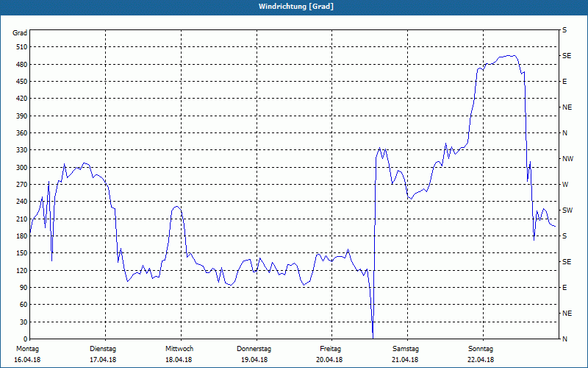Select the date '21.04.18'
Image resolution: width=588 pixels, height=368 pixels.
click(x=405, y=360)
